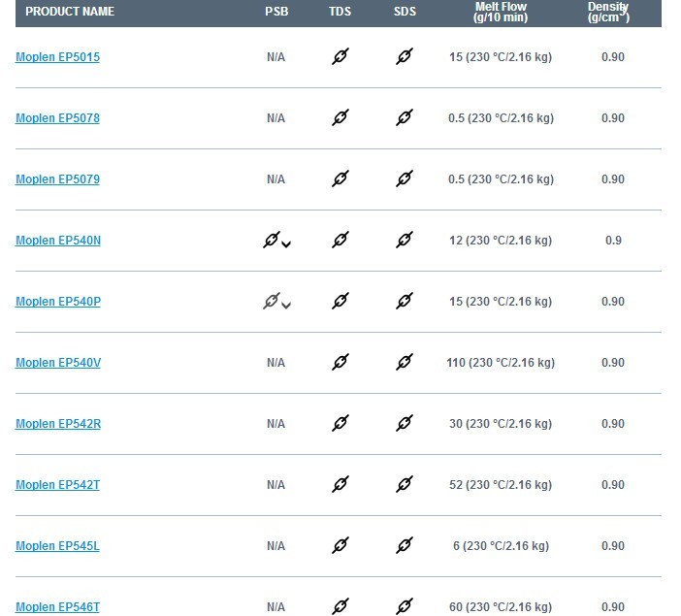Open the Moplen EP5078 product link
The height and width of the screenshot is (616, 681).
pos(58,118)
